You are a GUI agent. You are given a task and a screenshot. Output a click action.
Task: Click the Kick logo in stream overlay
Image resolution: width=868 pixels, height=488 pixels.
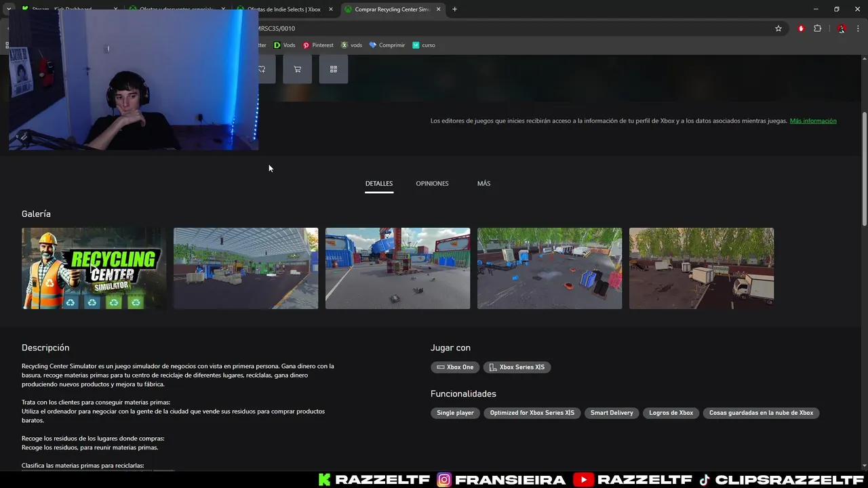click(325, 480)
